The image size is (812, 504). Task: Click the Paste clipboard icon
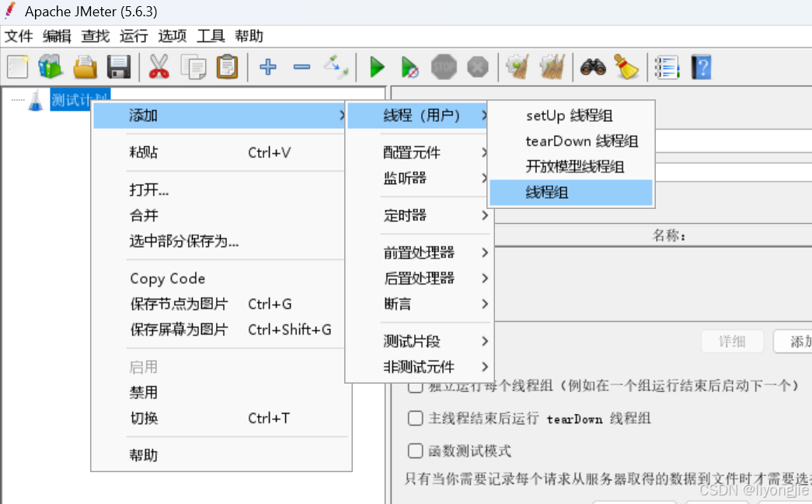tap(227, 67)
